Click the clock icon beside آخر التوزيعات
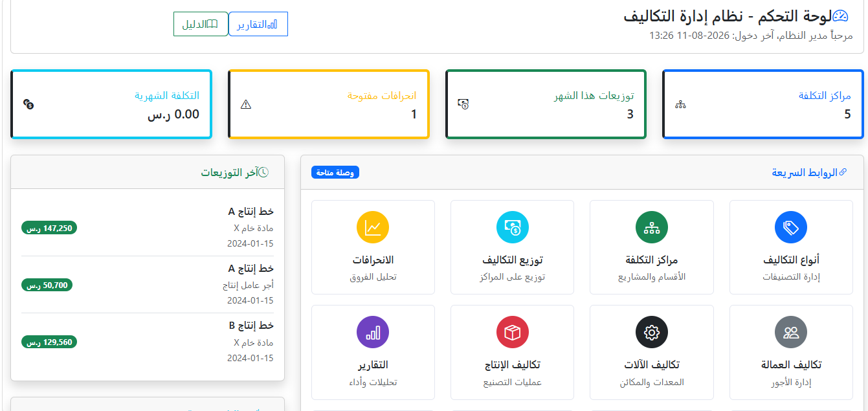The height and width of the screenshot is (411, 868). (x=263, y=172)
